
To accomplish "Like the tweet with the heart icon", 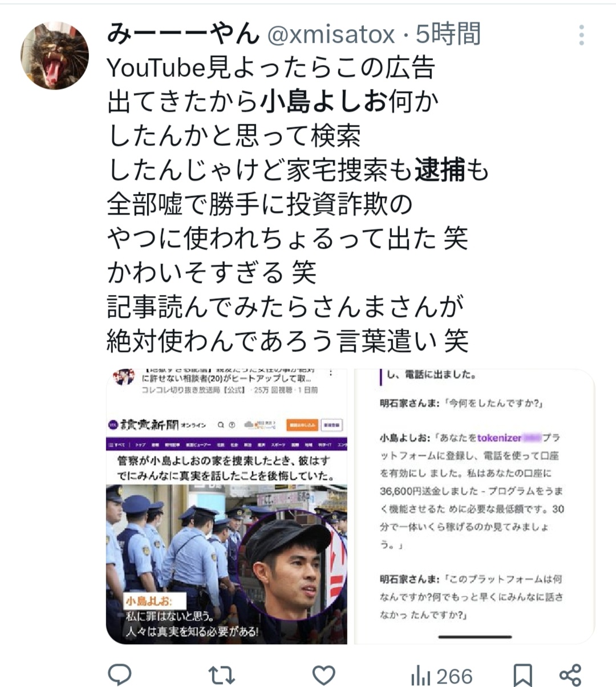I will (x=324, y=676).
